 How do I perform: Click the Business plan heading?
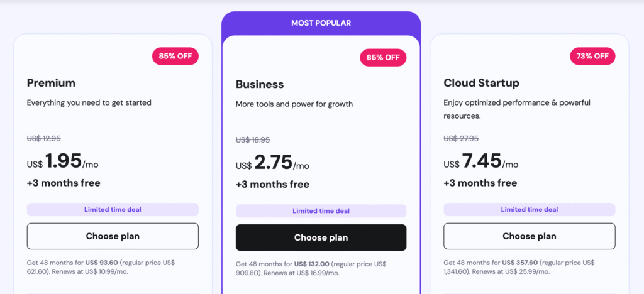point(260,84)
